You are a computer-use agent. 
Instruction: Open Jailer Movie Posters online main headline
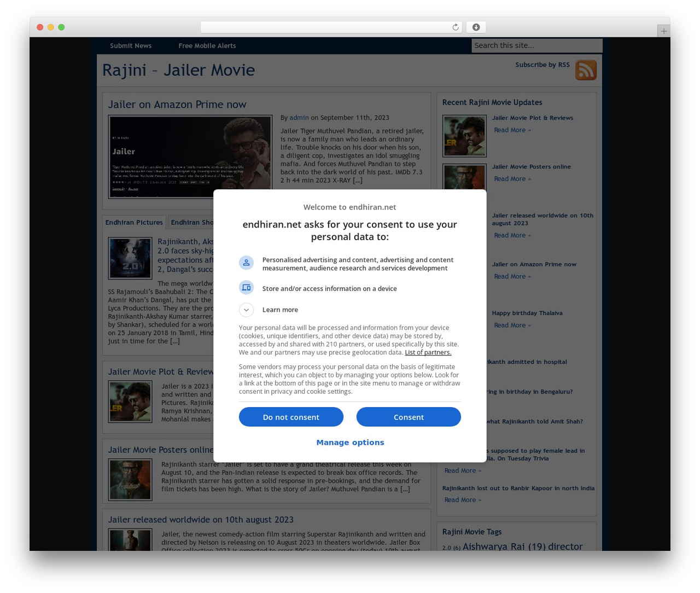coord(161,450)
